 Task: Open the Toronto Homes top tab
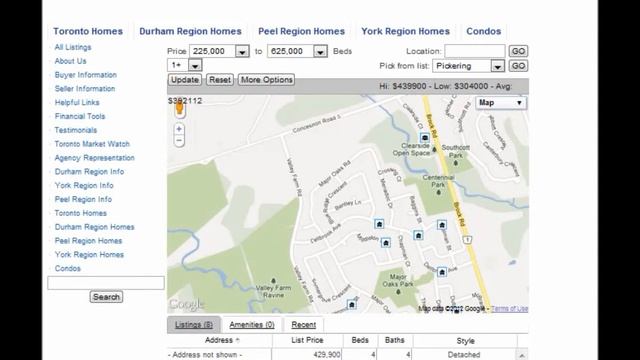pos(88,31)
